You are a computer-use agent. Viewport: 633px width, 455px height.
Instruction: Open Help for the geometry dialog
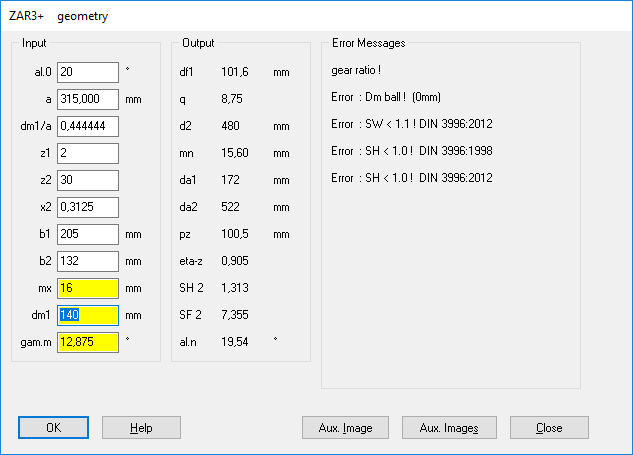point(141,428)
